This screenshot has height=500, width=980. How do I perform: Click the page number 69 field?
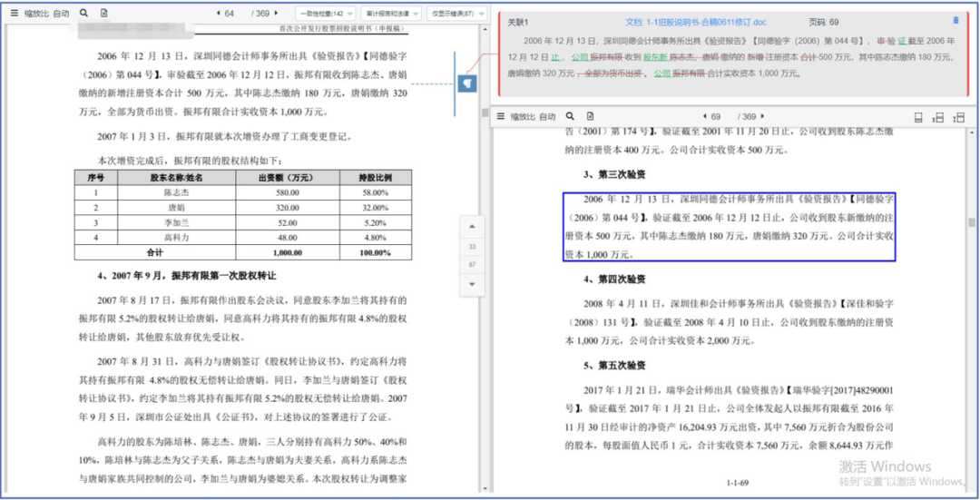pos(716,116)
